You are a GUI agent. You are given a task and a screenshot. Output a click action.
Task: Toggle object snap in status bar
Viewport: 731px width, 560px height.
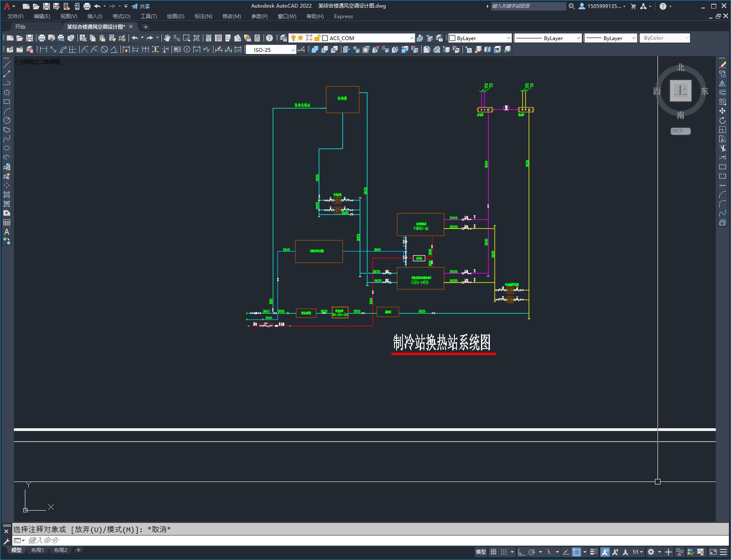click(576, 552)
